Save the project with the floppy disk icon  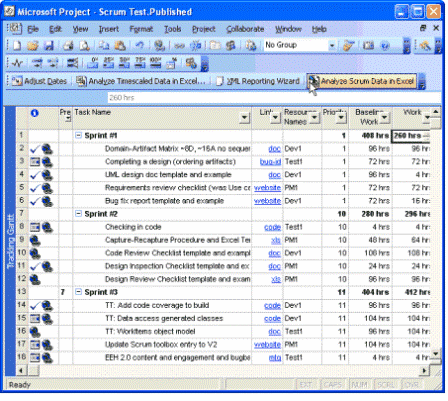coord(49,46)
